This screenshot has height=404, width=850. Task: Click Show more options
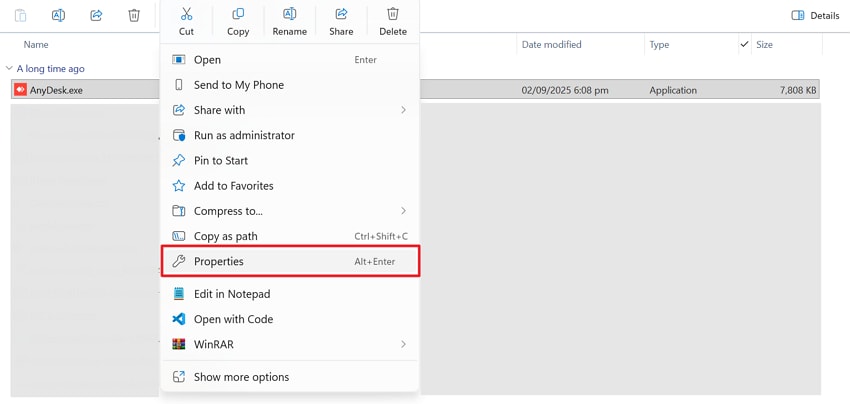[290, 377]
